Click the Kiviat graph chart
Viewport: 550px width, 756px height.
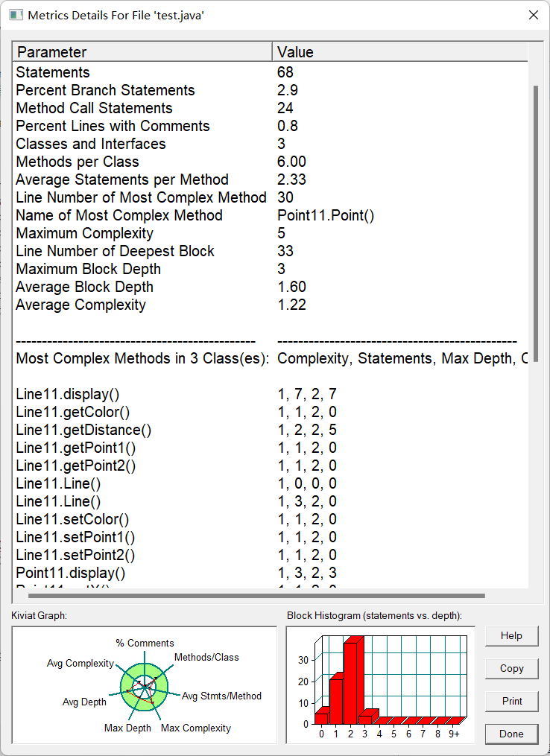145,686
